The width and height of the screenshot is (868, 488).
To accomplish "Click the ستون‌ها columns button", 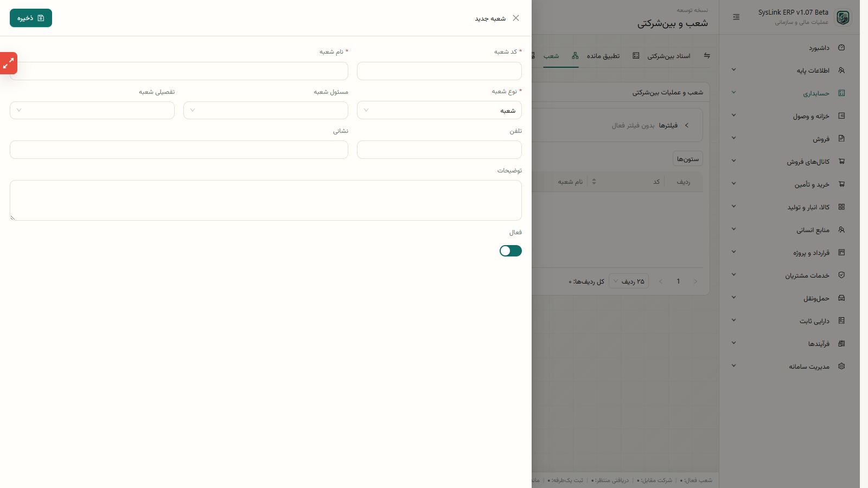I will point(688,159).
